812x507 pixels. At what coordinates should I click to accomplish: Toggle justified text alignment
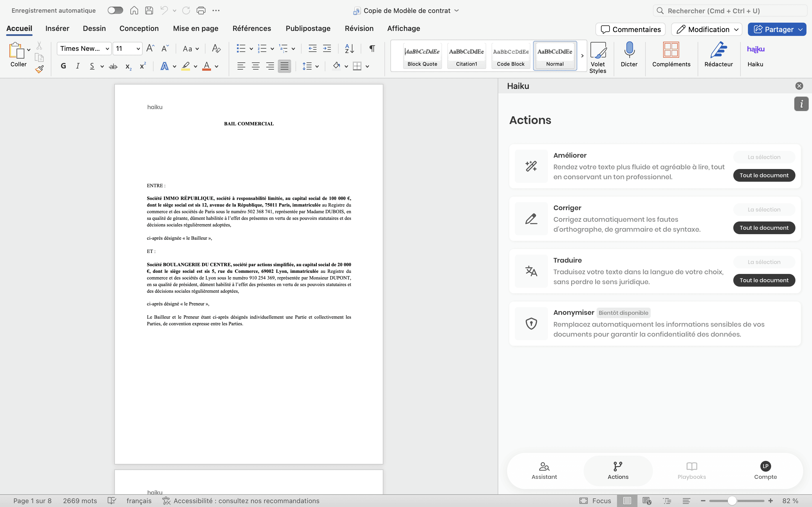[284, 66]
